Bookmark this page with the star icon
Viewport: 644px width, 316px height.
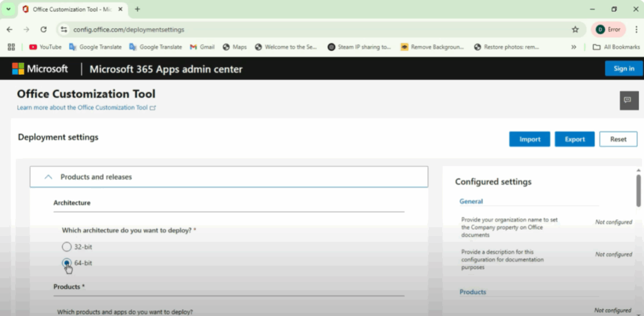(575, 30)
